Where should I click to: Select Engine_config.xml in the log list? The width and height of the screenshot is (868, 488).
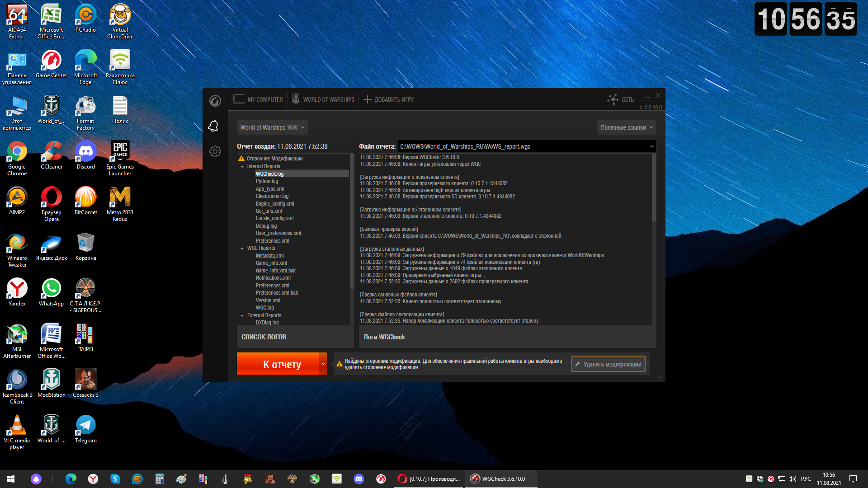pyautogui.click(x=275, y=204)
